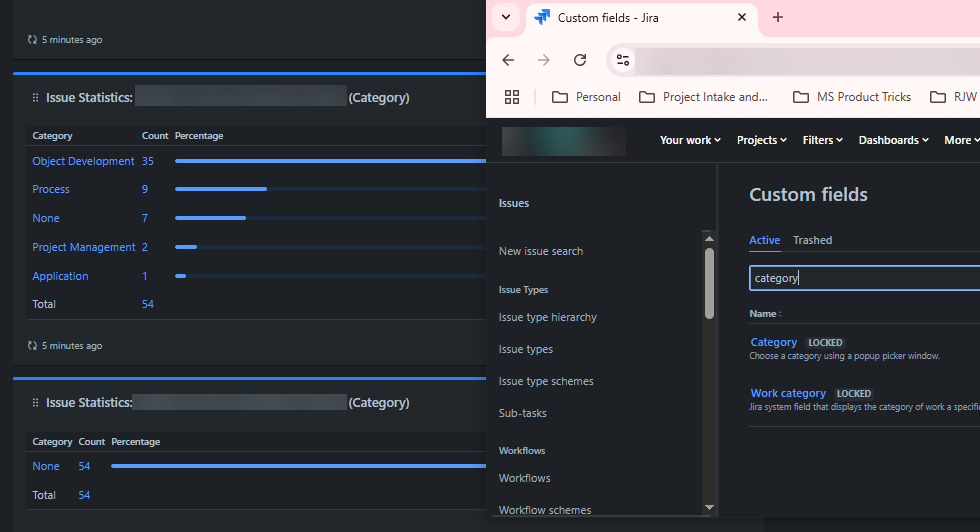
Task: Click the Issues sidebar section heading
Action: (514, 203)
